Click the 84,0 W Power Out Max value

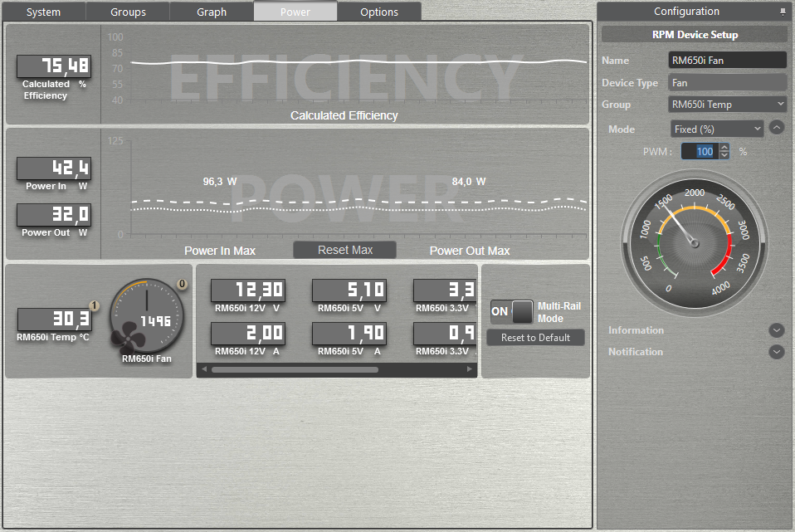[469, 182]
